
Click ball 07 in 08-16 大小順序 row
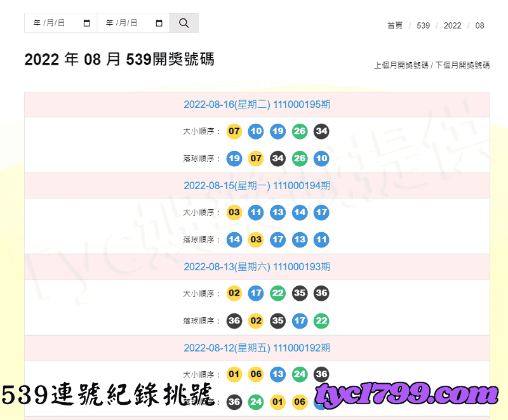pos(234,131)
